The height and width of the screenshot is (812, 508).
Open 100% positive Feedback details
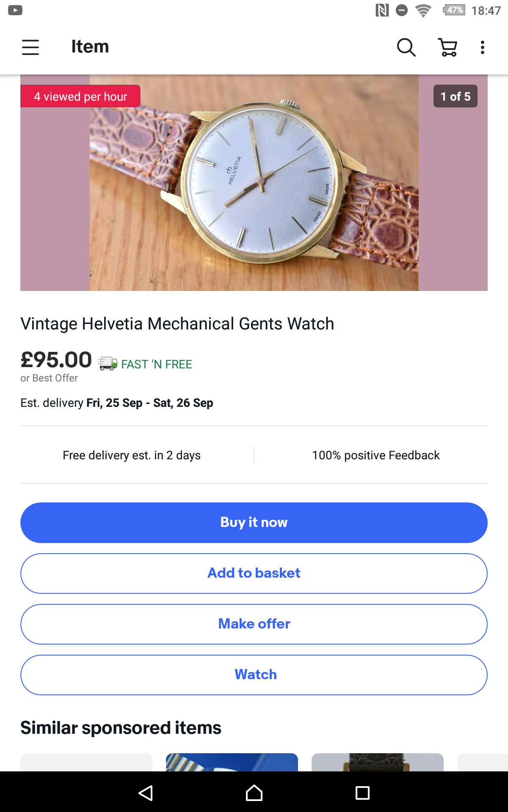[376, 455]
